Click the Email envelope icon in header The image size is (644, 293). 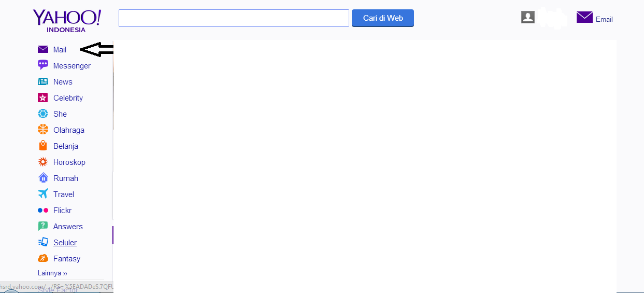coord(584,17)
